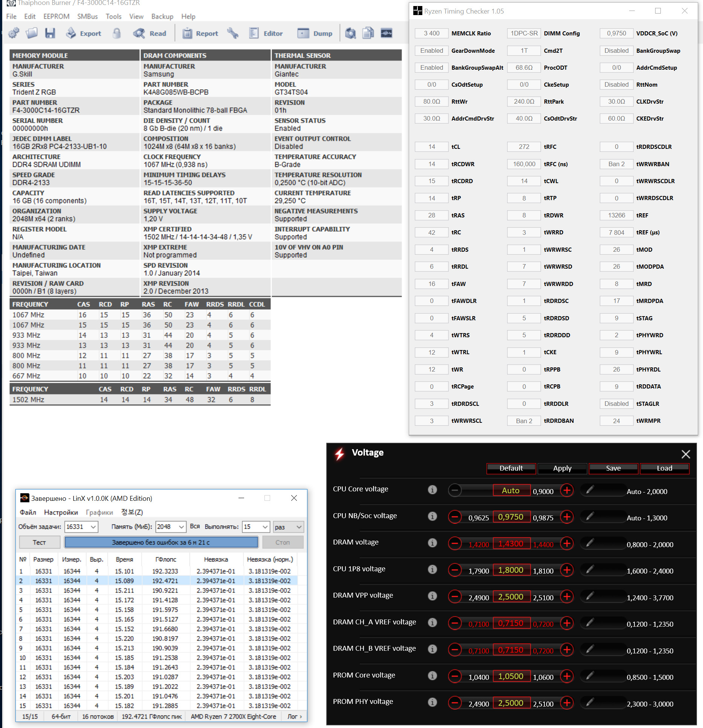Click the open folder icon in toolbar
Viewport: 703px width, 728px height.
(32, 33)
